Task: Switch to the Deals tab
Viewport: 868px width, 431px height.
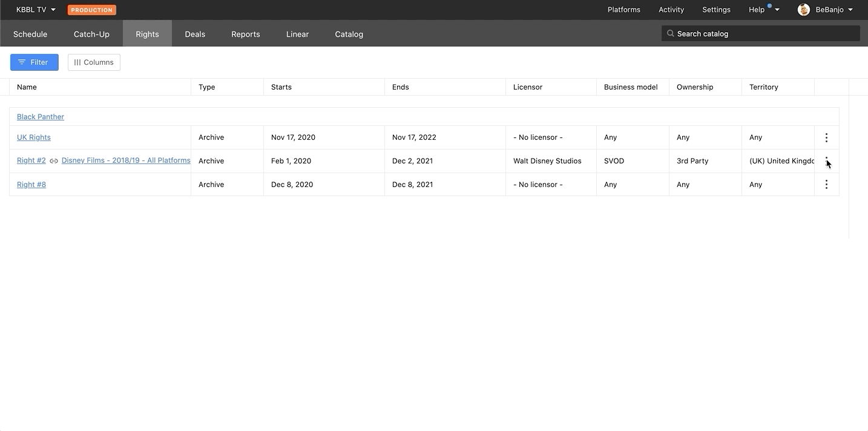Action: 195,34
